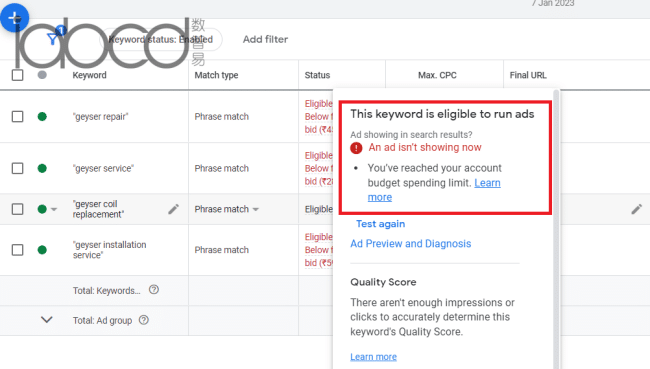
Task: Sort by Status column header
Action: (317, 75)
